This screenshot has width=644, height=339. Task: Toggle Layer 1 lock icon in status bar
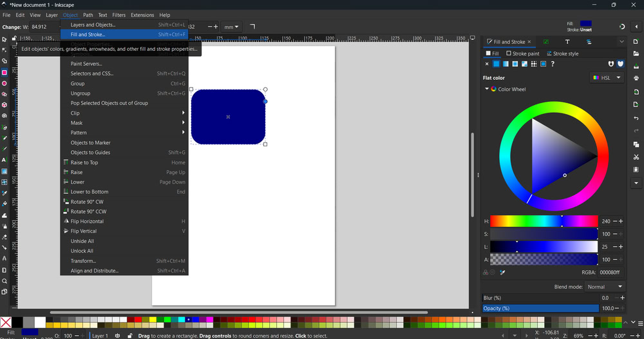(130, 336)
